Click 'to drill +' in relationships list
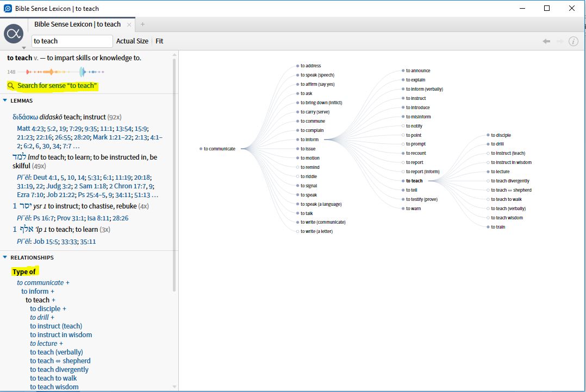Viewport: 586px width, 392px height. 42,317
